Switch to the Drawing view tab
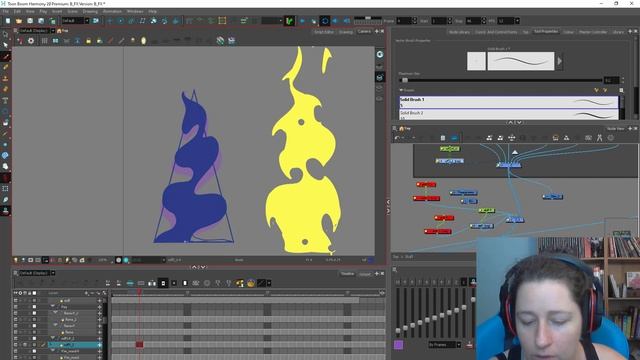 345,31
